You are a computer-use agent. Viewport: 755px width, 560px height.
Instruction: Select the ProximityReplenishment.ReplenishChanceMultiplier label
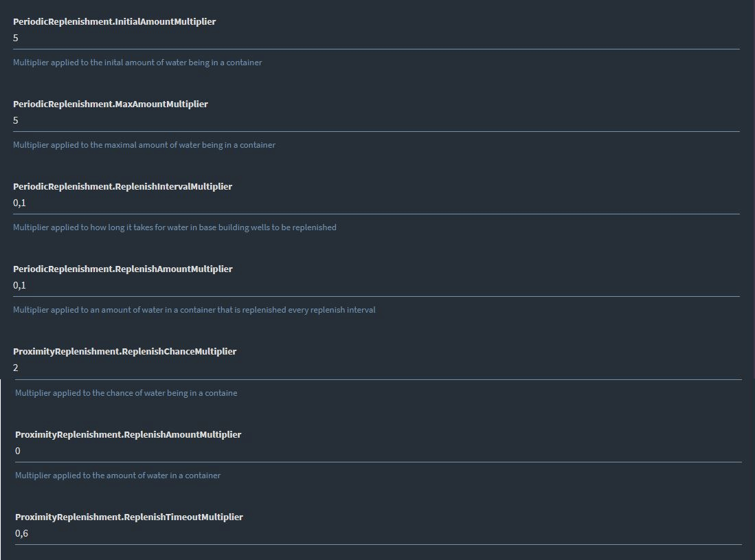(x=125, y=352)
